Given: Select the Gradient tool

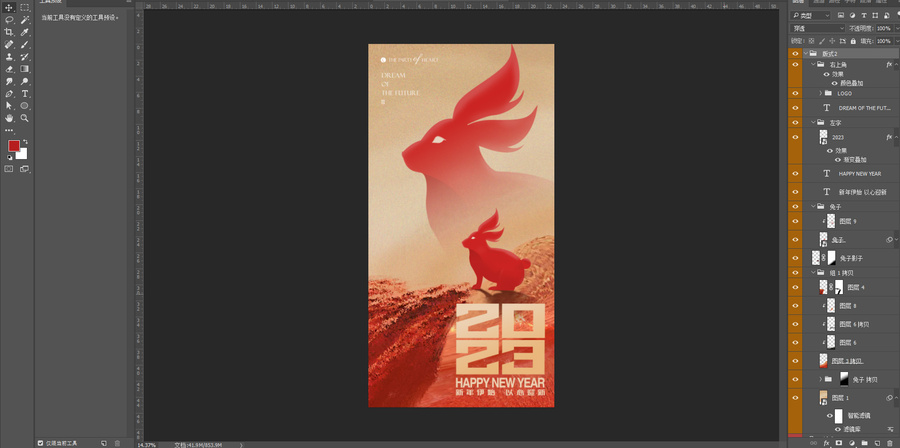Looking at the screenshot, I should [x=25, y=69].
